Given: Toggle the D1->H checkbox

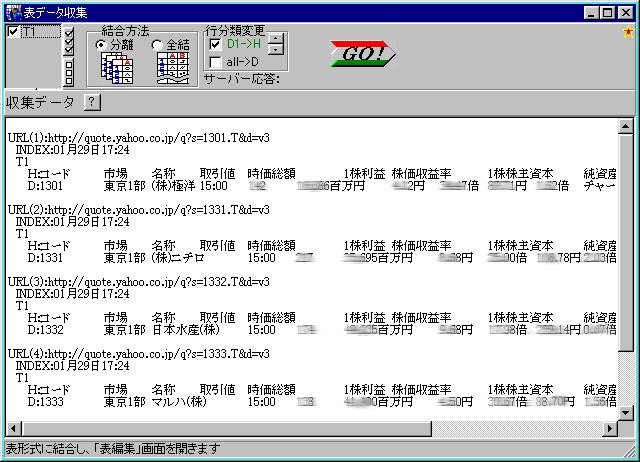Looking at the screenshot, I should (215, 44).
